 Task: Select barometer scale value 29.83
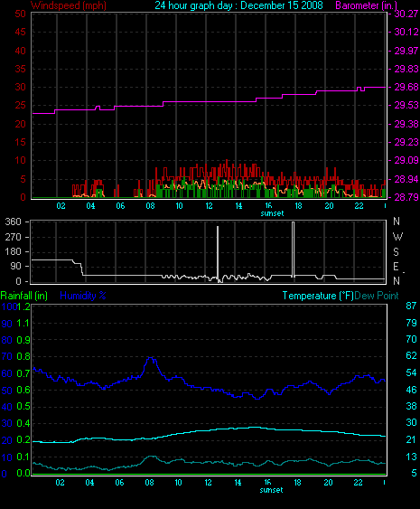(406, 69)
